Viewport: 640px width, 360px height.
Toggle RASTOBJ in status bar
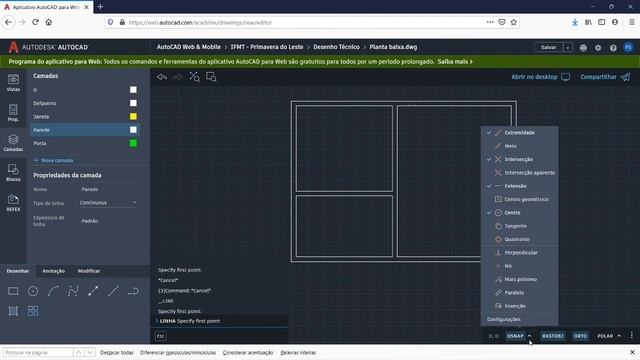pos(553,336)
